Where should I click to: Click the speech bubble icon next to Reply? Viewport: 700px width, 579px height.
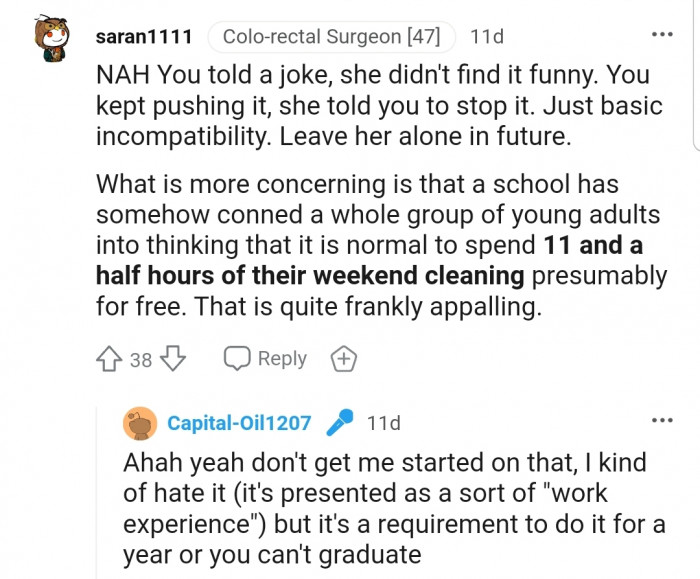click(237, 358)
